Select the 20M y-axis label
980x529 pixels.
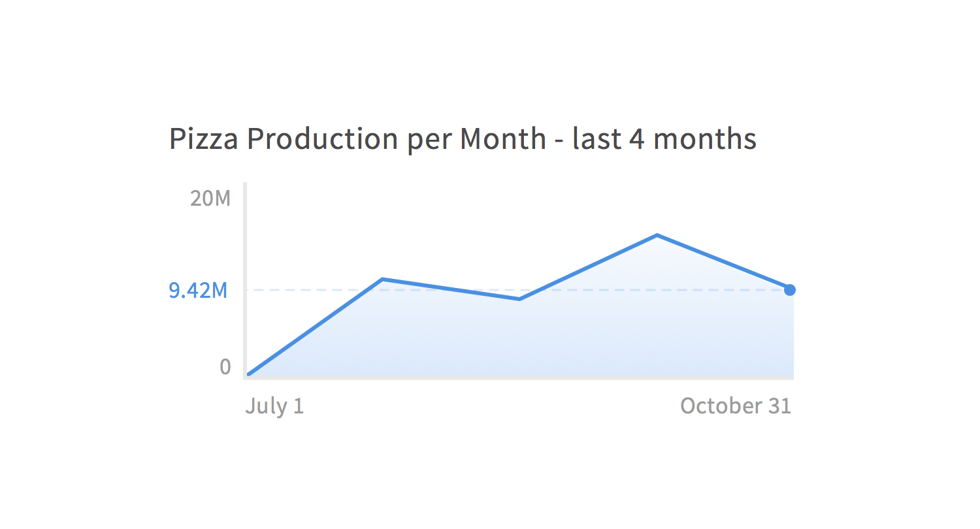tap(210, 197)
